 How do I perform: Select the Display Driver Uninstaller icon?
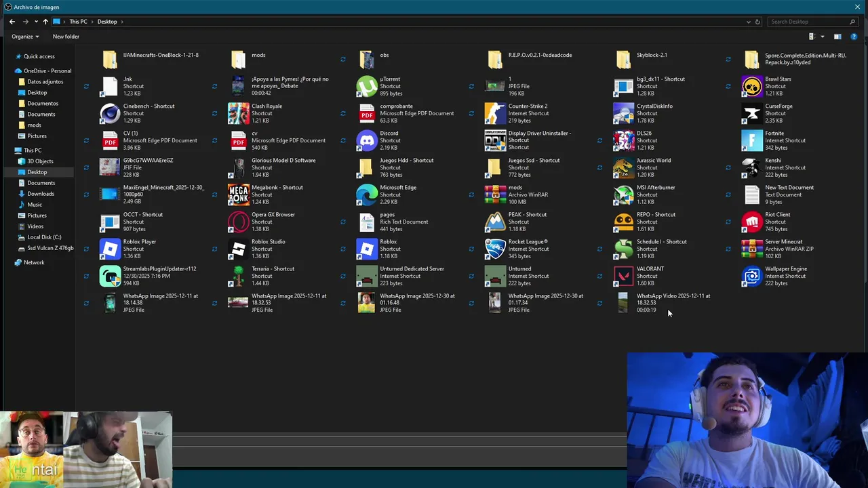coord(495,140)
